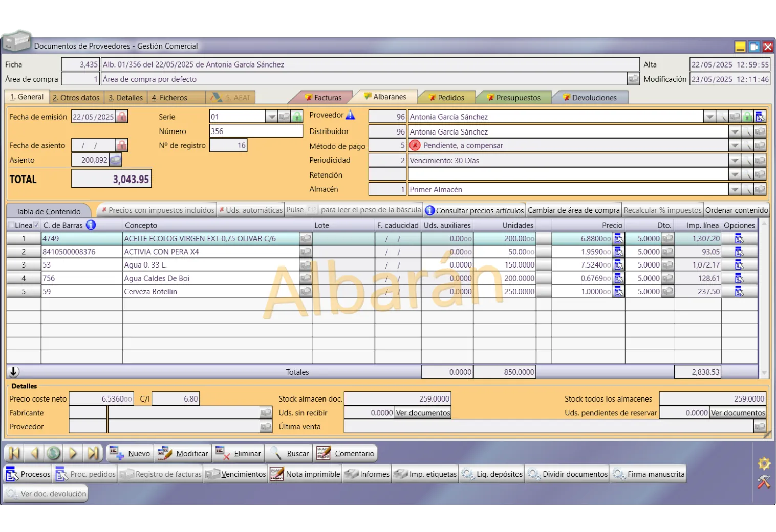Open price details icon for line 1
This screenshot has width=776, height=532.
point(619,239)
